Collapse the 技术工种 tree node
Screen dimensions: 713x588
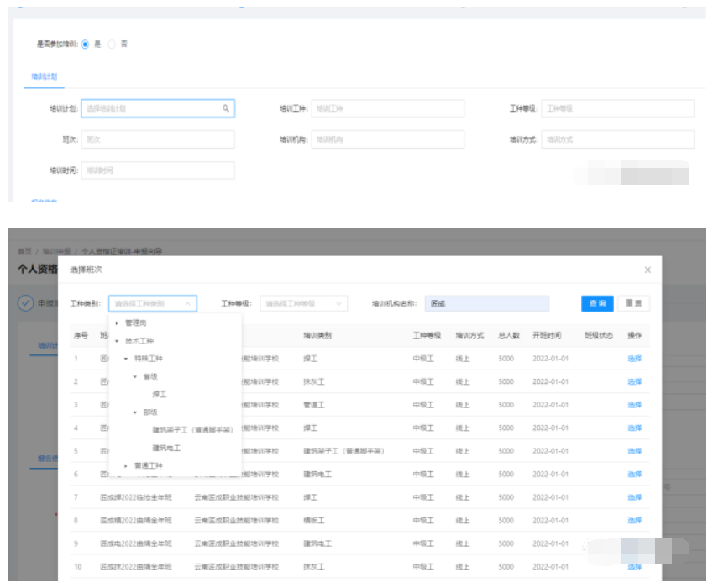[117, 341]
